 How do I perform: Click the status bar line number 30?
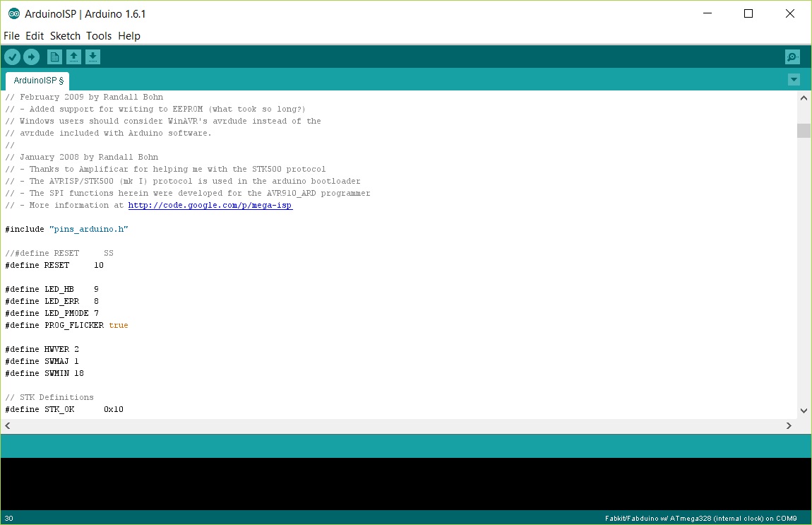(x=8, y=518)
